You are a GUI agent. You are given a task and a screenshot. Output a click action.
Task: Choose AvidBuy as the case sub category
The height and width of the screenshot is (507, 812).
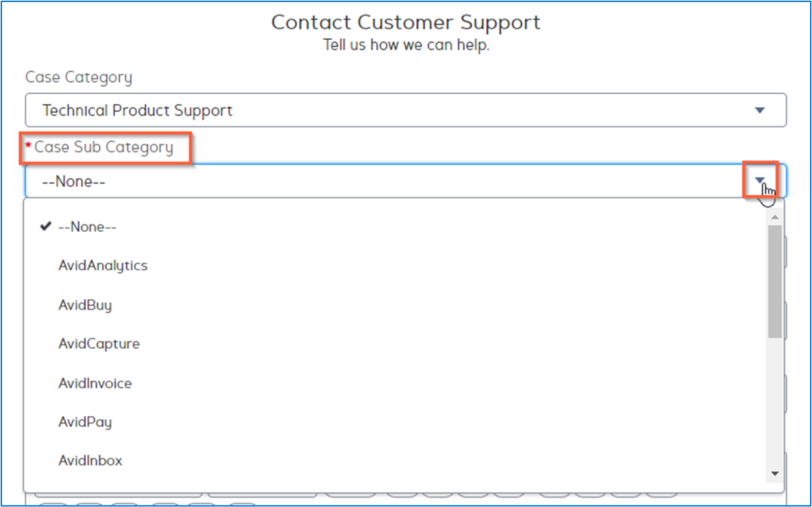tap(85, 305)
